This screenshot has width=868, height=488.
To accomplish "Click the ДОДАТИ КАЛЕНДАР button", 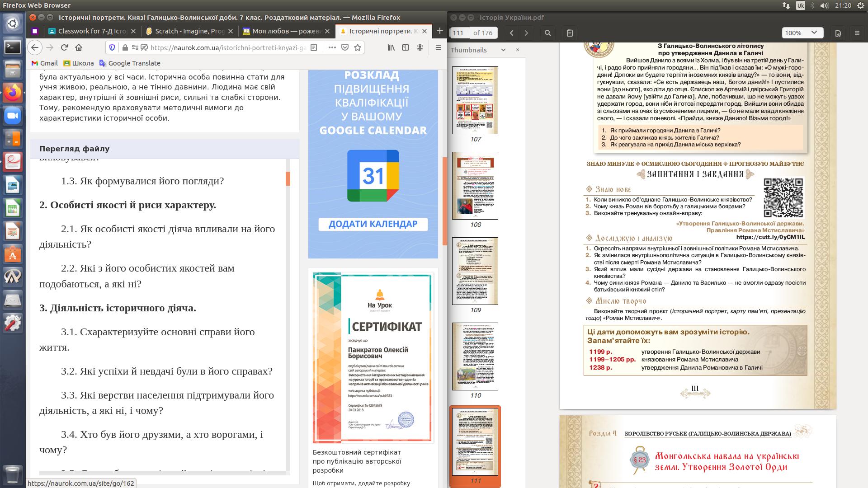I will click(373, 224).
